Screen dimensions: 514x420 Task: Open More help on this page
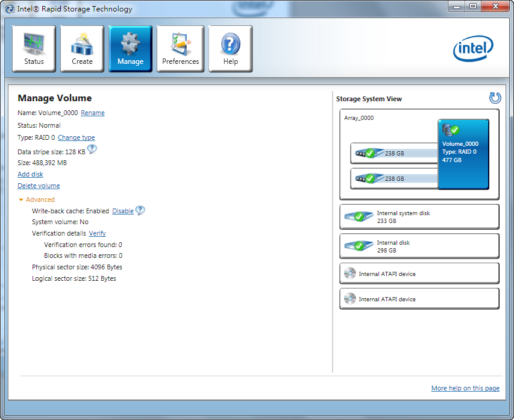tap(465, 388)
